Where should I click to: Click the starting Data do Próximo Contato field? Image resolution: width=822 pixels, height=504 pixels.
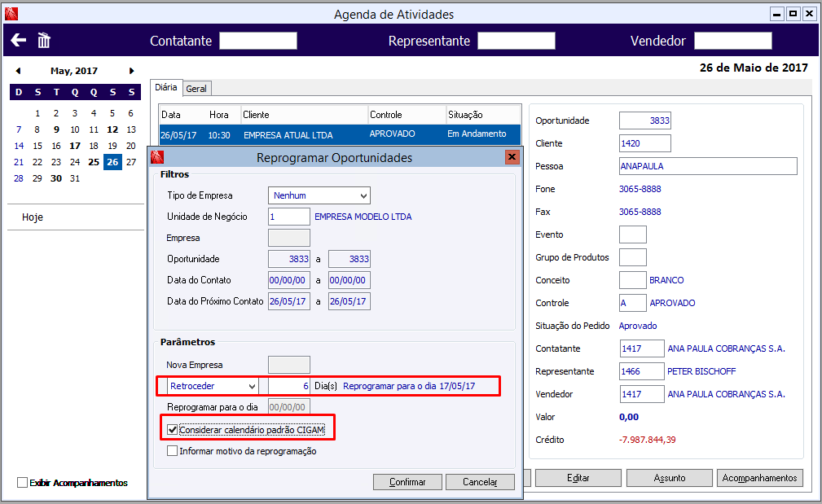click(x=289, y=301)
